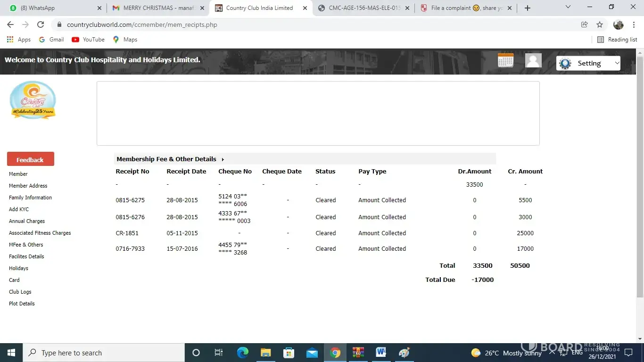644x362 pixels.
Task: Open Google Chrome from the taskbar
Action: pyautogui.click(x=335, y=353)
